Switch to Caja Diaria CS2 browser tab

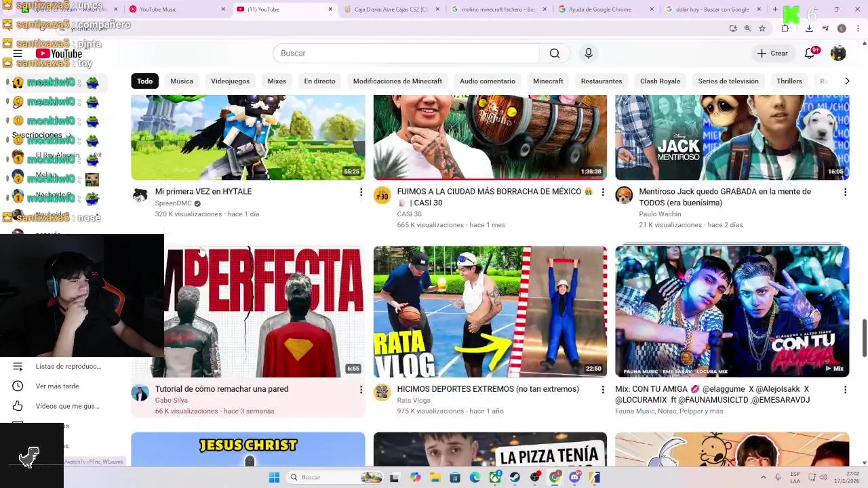(391, 9)
